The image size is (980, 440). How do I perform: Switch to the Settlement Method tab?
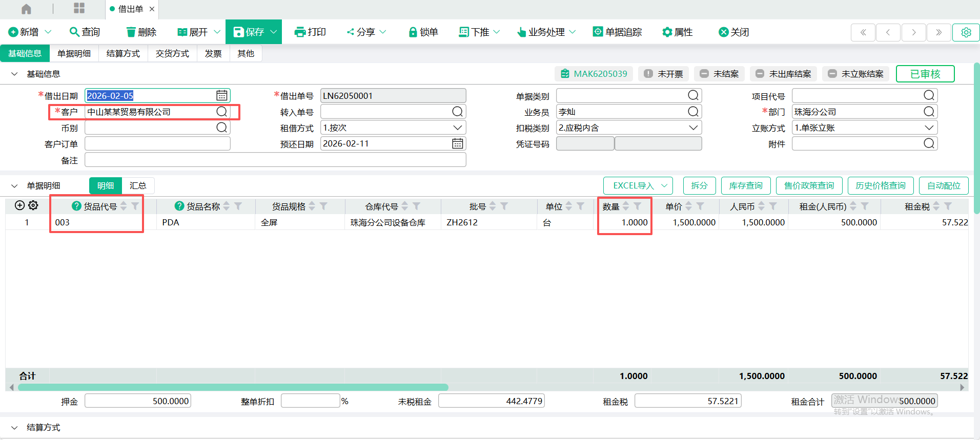click(123, 53)
